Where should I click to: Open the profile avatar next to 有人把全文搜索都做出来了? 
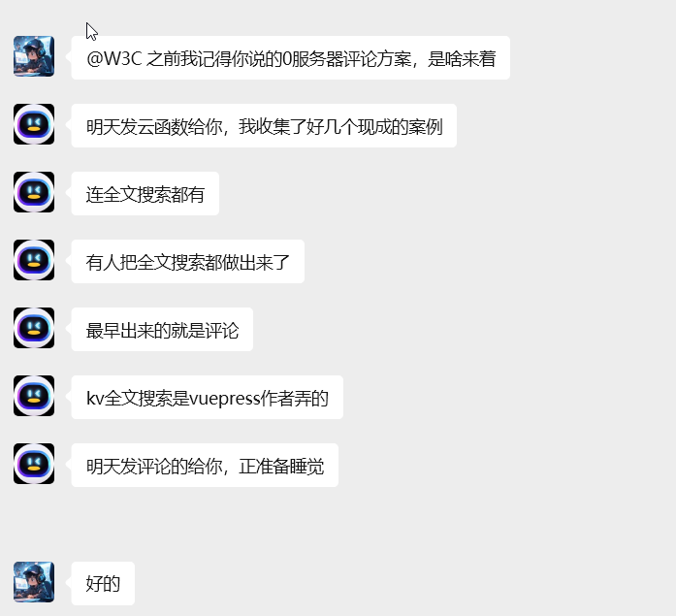(x=34, y=260)
